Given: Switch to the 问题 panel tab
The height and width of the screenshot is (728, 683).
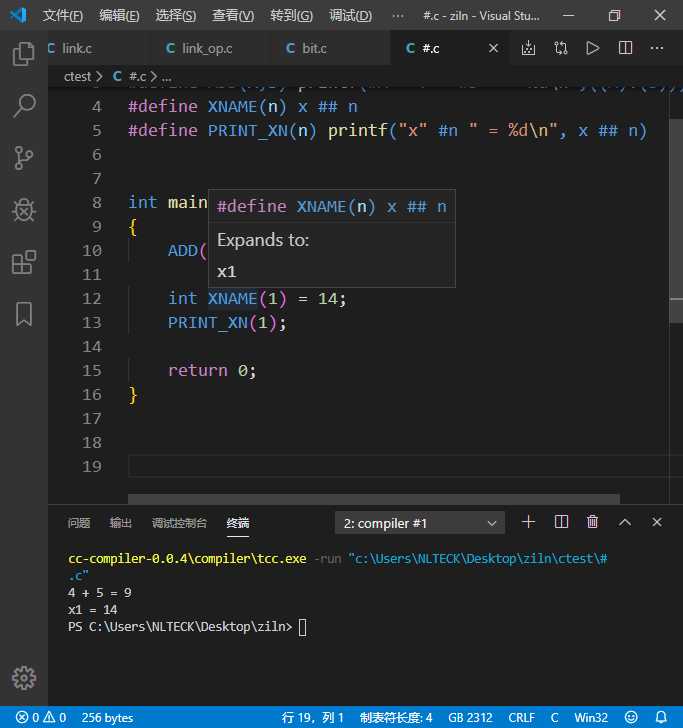Looking at the screenshot, I should click(x=78, y=523).
